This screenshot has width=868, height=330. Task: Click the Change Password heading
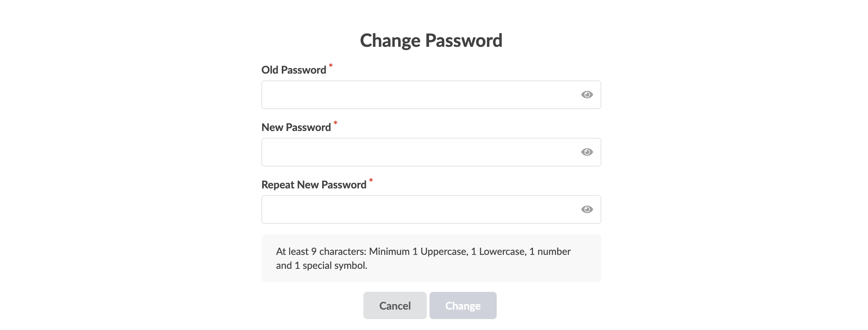click(431, 40)
